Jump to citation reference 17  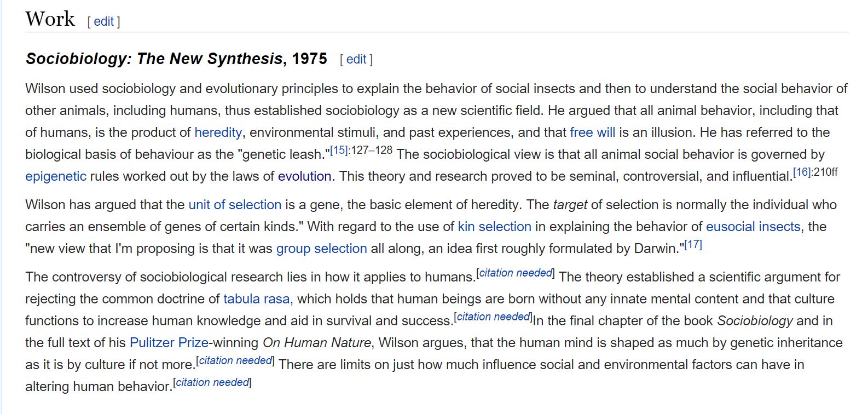click(x=693, y=244)
